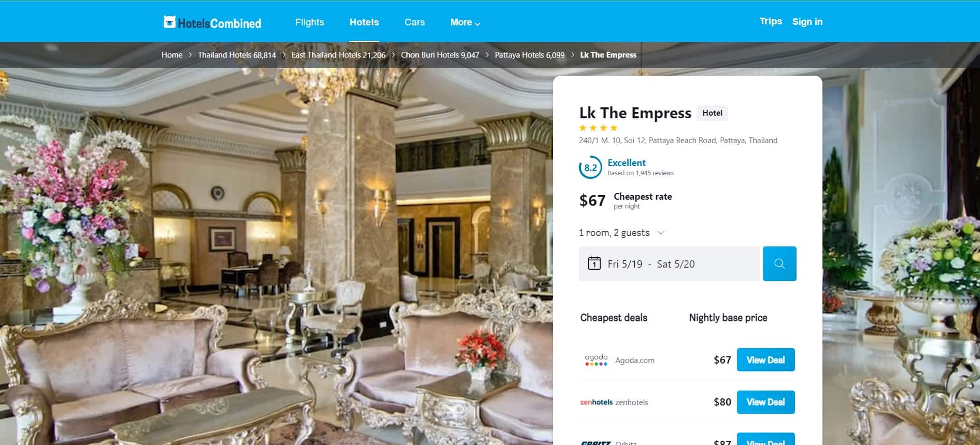The height and width of the screenshot is (445, 980).
Task: Click the magnifying glass search button
Action: 779,263
